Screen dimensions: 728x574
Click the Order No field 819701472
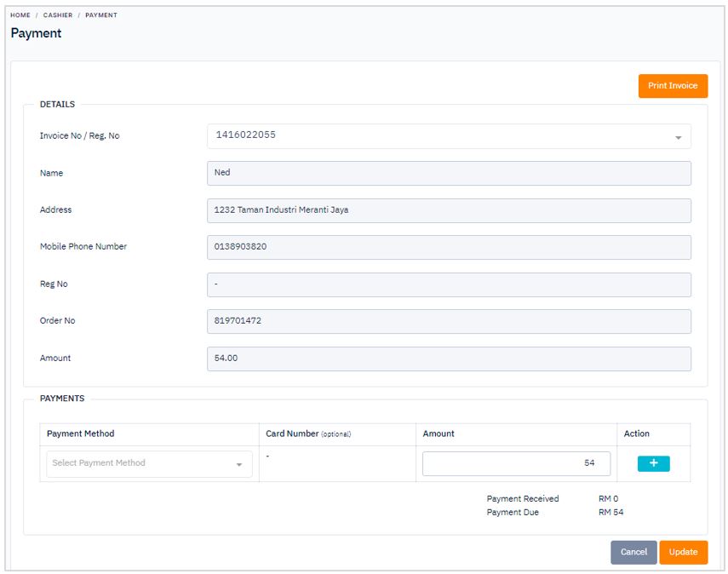[449, 321]
